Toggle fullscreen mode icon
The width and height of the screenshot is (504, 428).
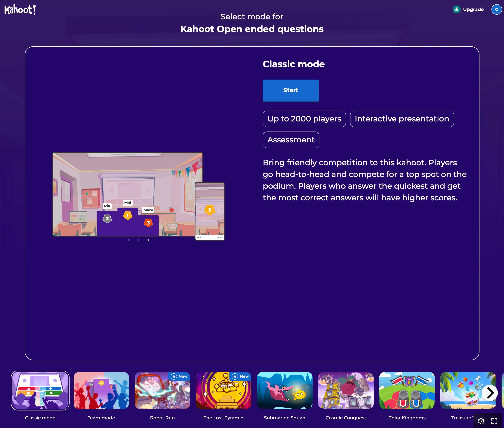coord(494,421)
